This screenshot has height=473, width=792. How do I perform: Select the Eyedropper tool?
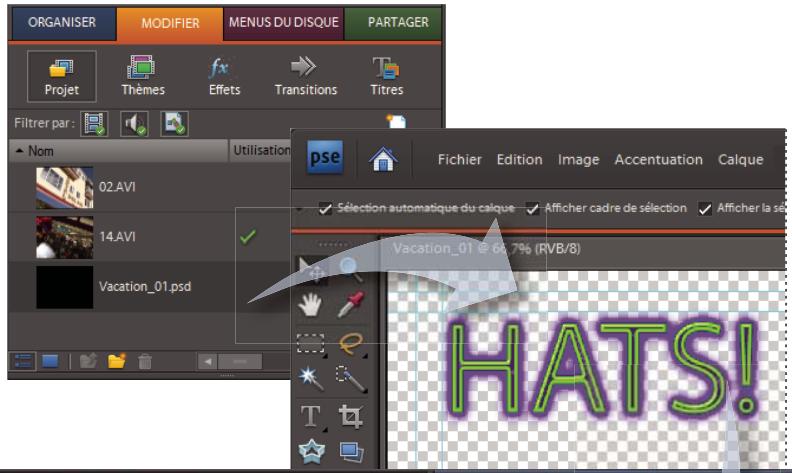point(351,305)
